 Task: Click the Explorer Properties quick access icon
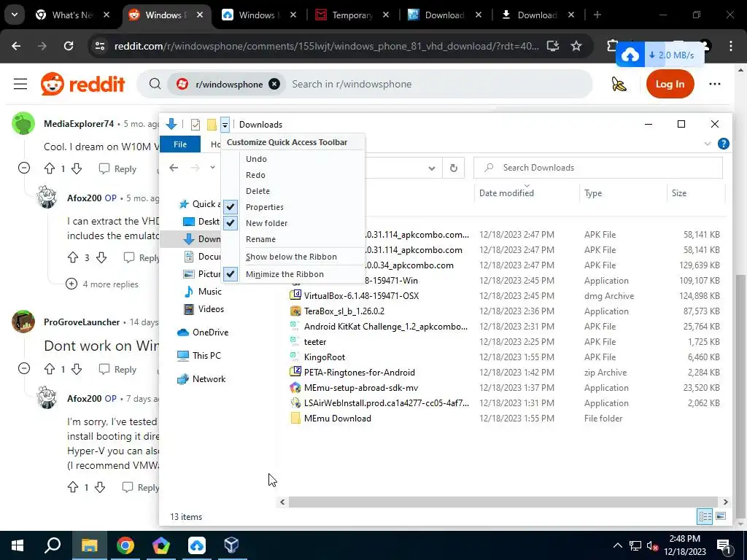[196, 125]
